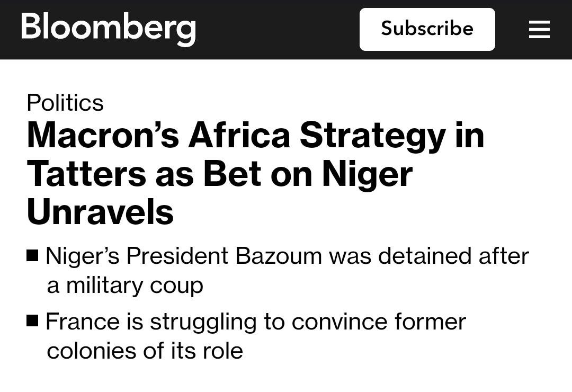The image size is (572, 392).
Task: Click the Bloomberg logo in header
Action: (x=109, y=29)
